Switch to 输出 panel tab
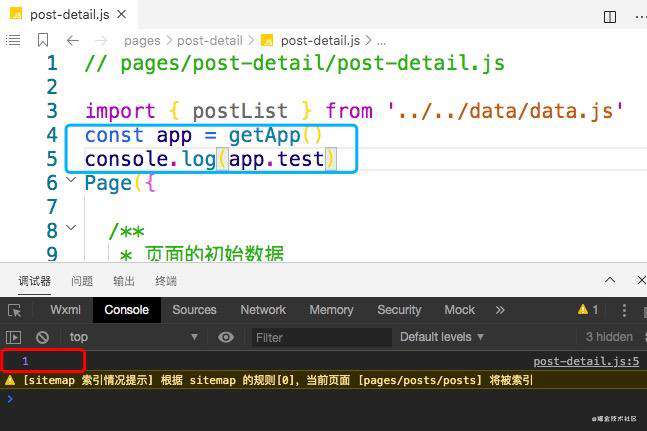Image resolution: width=647 pixels, height=431 pixels. click(124, 281)
